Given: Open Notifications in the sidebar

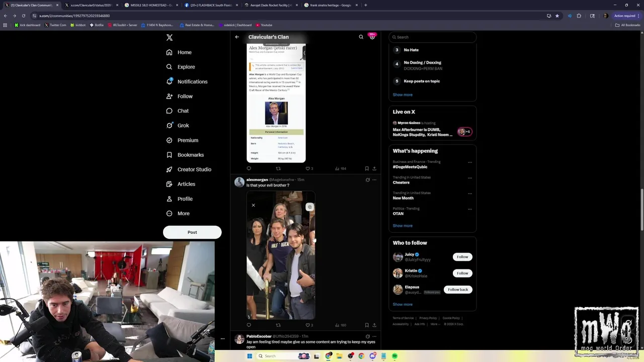Looking at the screenshot, I should coord(186,81).
